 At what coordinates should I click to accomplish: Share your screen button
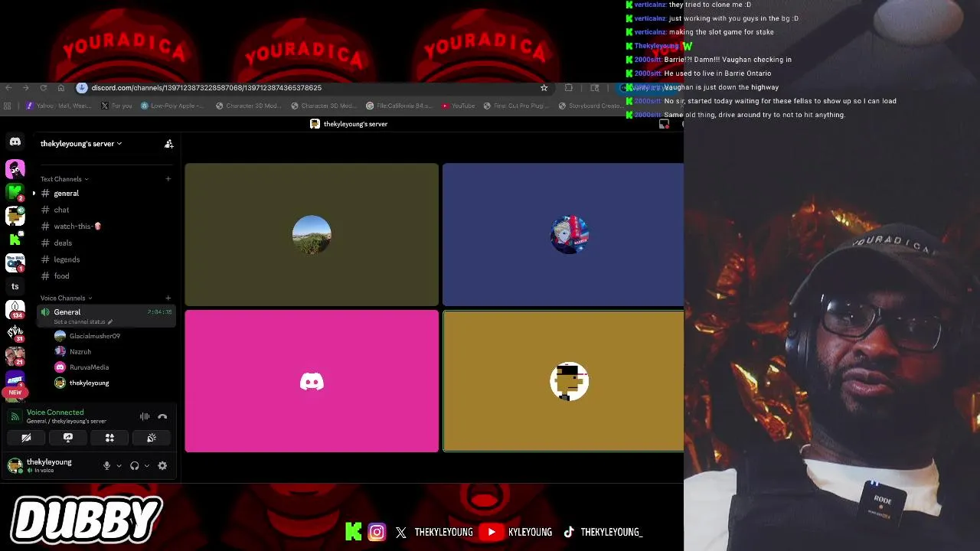click(x=68, y=438)
